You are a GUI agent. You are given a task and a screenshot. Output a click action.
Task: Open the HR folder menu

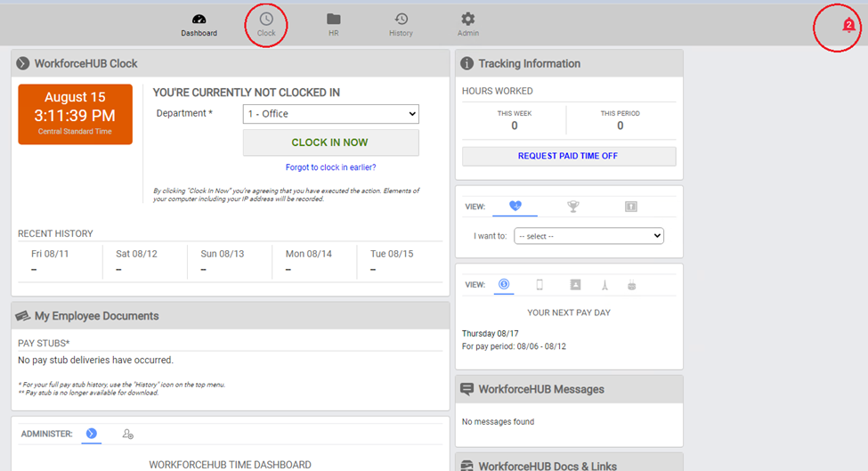point(333,26)
